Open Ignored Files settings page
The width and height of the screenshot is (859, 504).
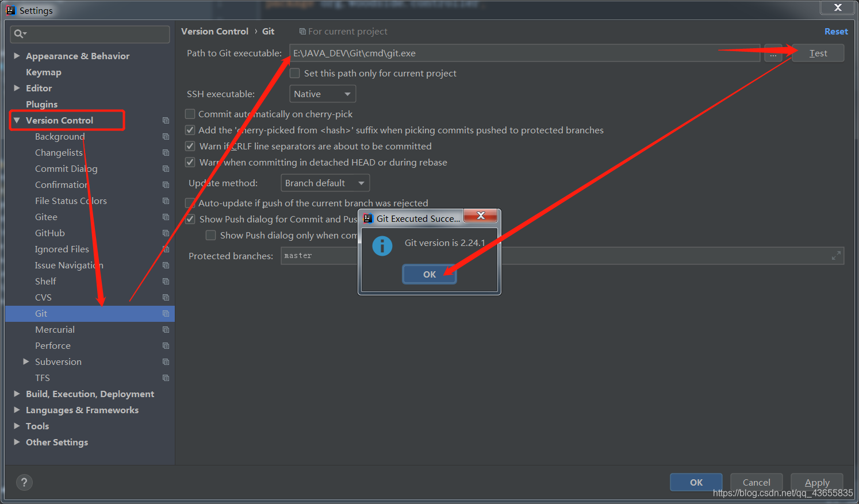[62, 249]
